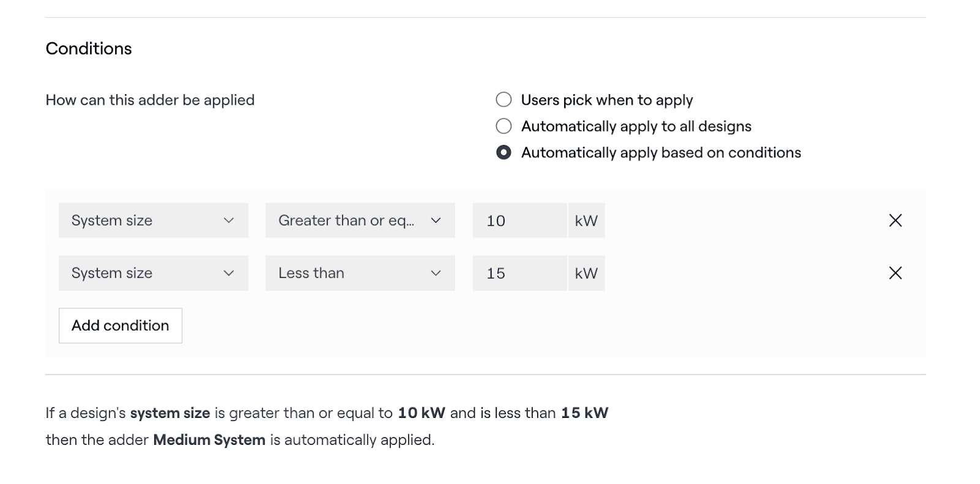Expand the 'Less than' operator dropdown
This screenshot has width=980, height=484.
click(360, 273)
